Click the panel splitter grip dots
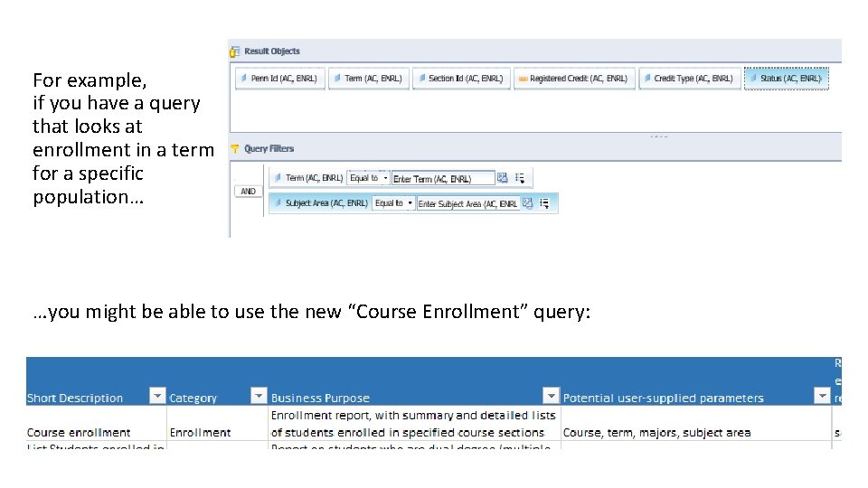This screenshot has width=868, height=488. click(659, 136)
